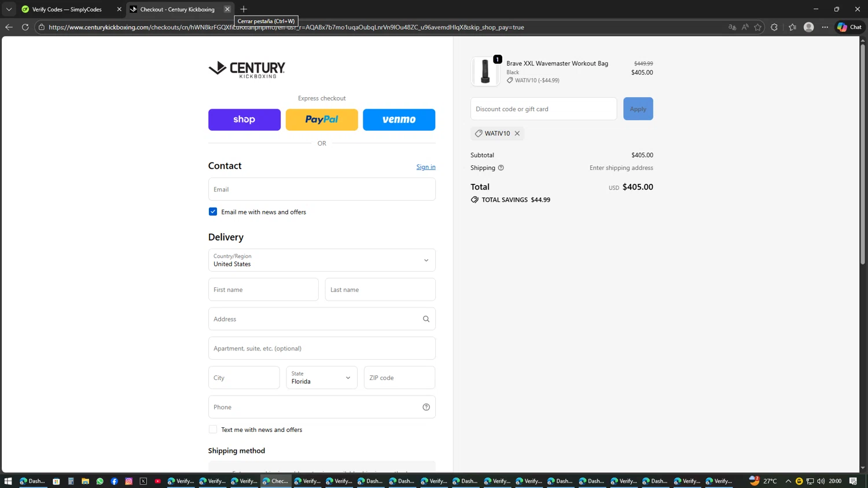The width and height of the screenshot is (868, 488).
Task: Select the Checkout - Century Kickboxing tab
Action: click(177, 9)
